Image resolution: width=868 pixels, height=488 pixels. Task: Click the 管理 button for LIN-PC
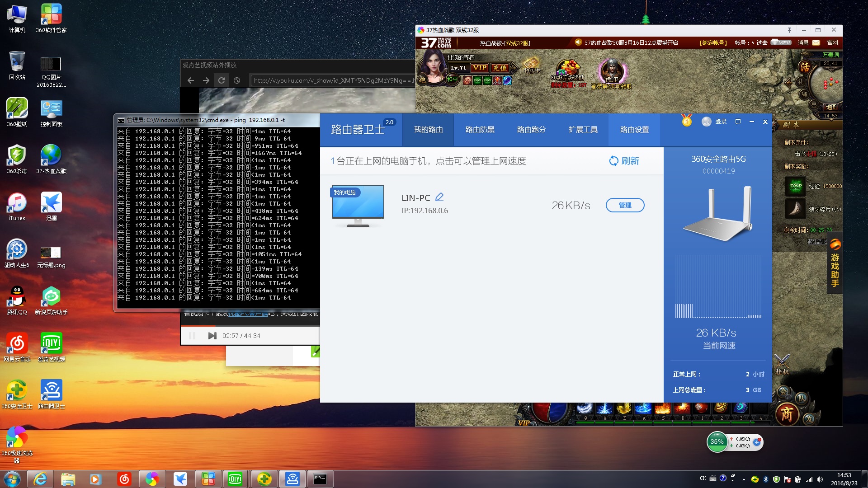click(625, 205)
